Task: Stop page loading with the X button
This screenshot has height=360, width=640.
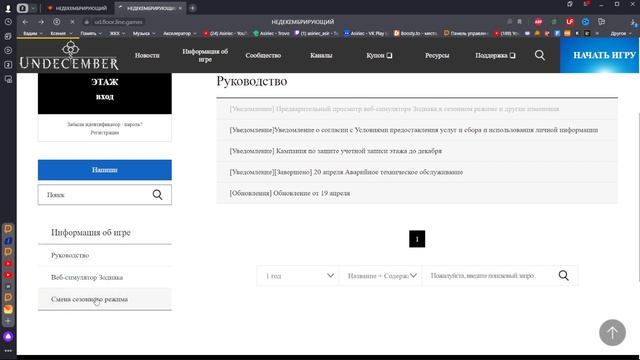Action: pos(72,22)
